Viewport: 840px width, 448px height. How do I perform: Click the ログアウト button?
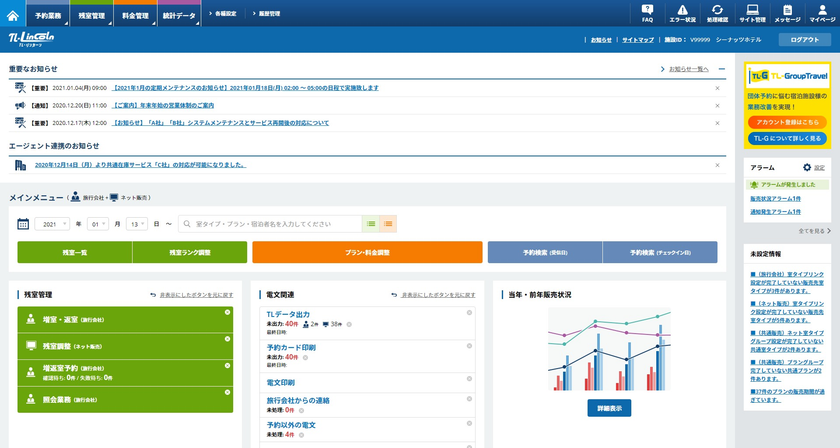tap(804, 40)
